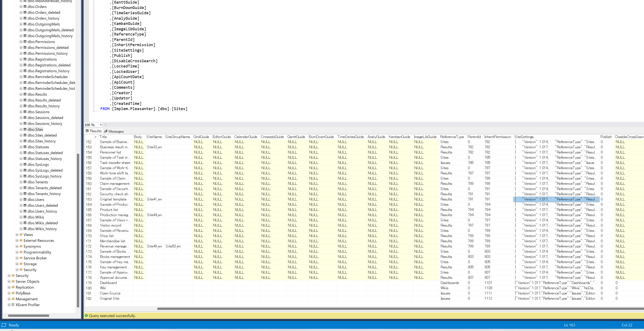Click the Server Objects folder icon
Screen dimensions: 644x331
pyautogui.click(x=13, y=281)
